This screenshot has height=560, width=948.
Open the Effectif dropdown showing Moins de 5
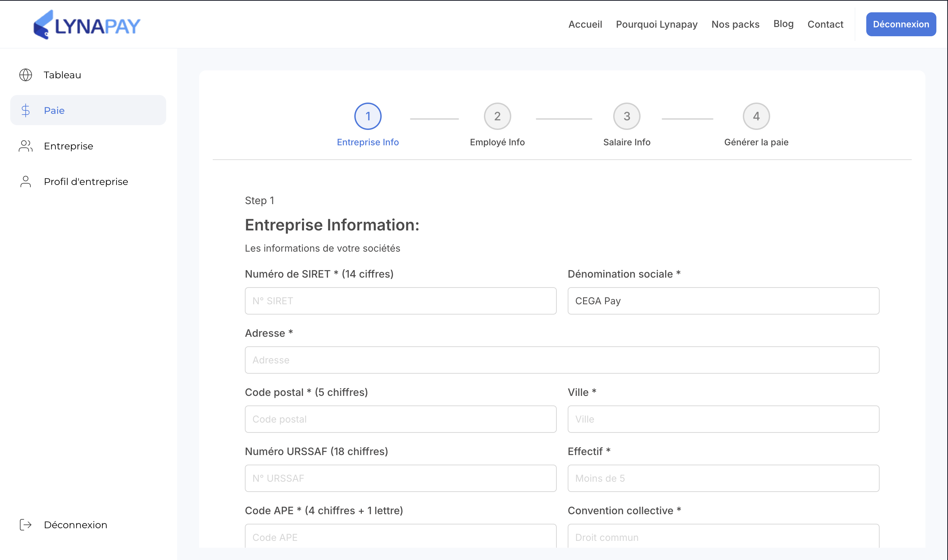coord(723,478)
